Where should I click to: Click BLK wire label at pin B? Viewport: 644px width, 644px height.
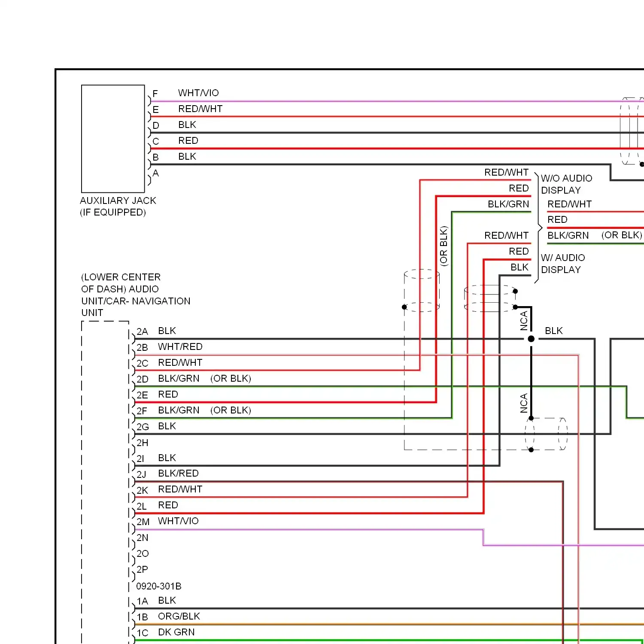click(x=187, y=156)
